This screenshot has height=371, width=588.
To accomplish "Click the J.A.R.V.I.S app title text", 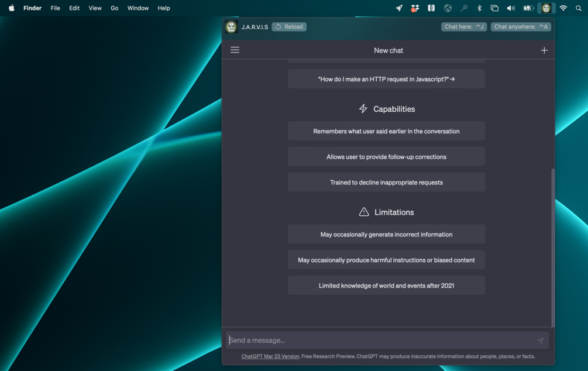I will (x=255, y=27).
